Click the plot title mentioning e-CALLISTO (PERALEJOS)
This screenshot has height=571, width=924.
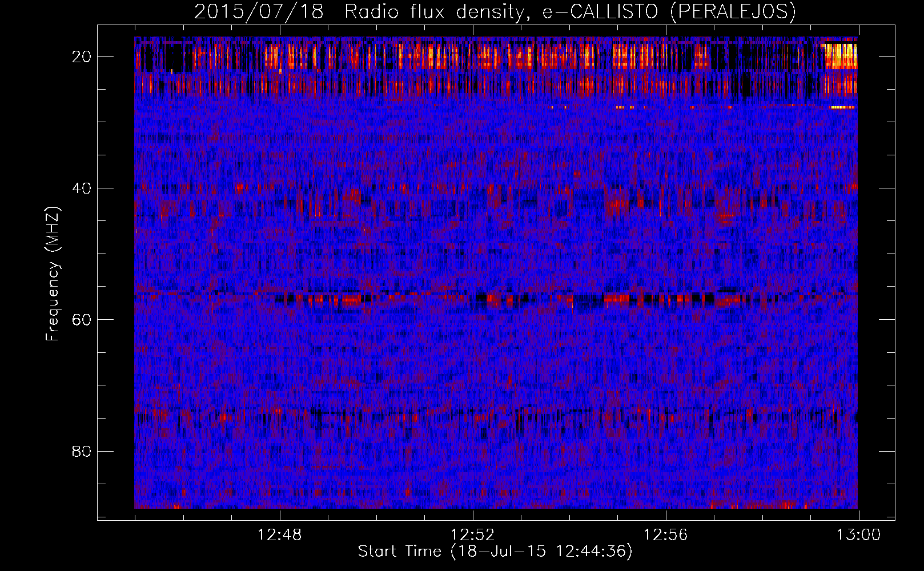[495, 11]
